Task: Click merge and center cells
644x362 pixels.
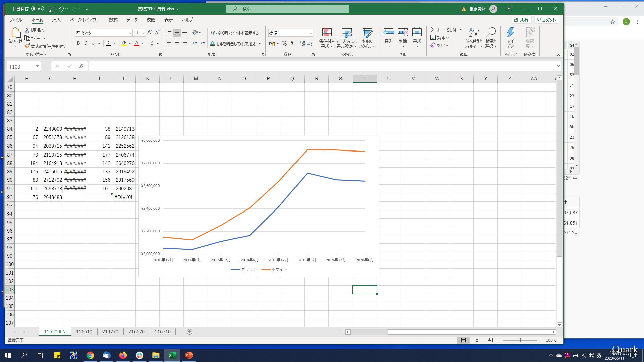Action: [233, 44]
